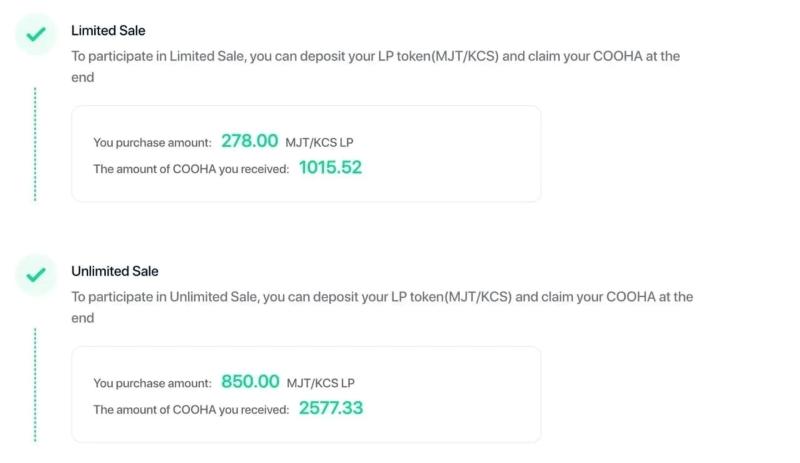
Task: Click the Limited Sale summary card
Action: tap(306, 154)
